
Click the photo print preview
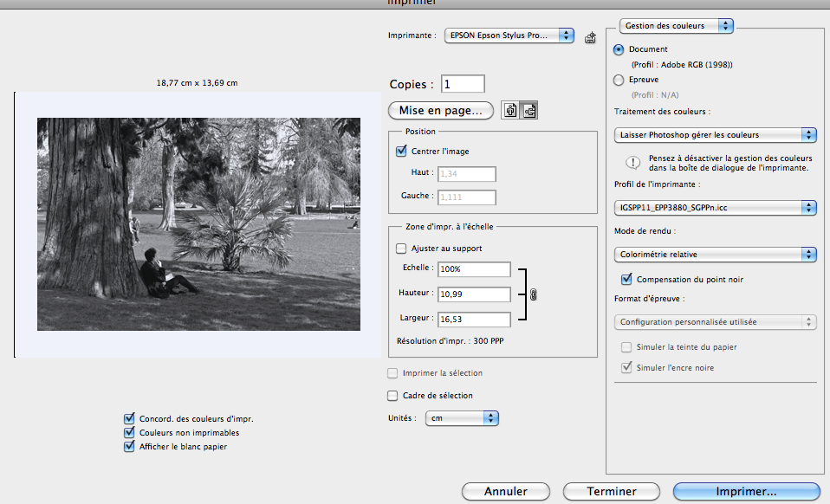[198, 224]
